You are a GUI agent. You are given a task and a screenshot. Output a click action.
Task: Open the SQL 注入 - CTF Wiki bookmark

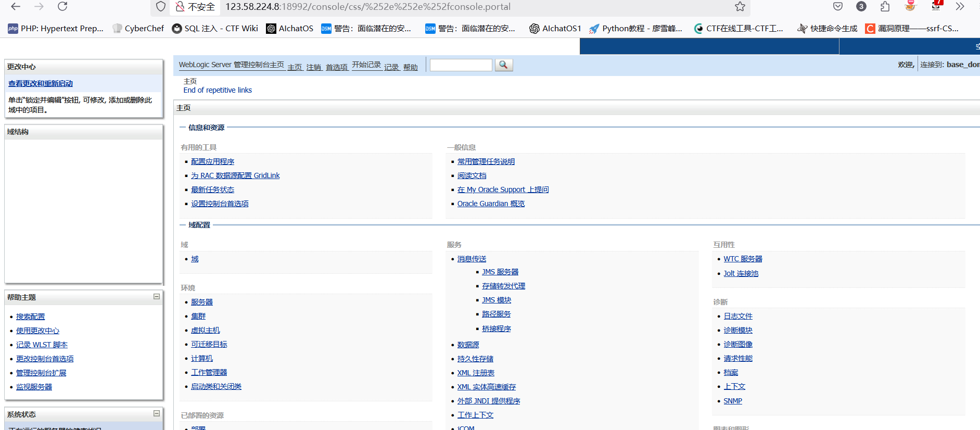tap(215, 29)
